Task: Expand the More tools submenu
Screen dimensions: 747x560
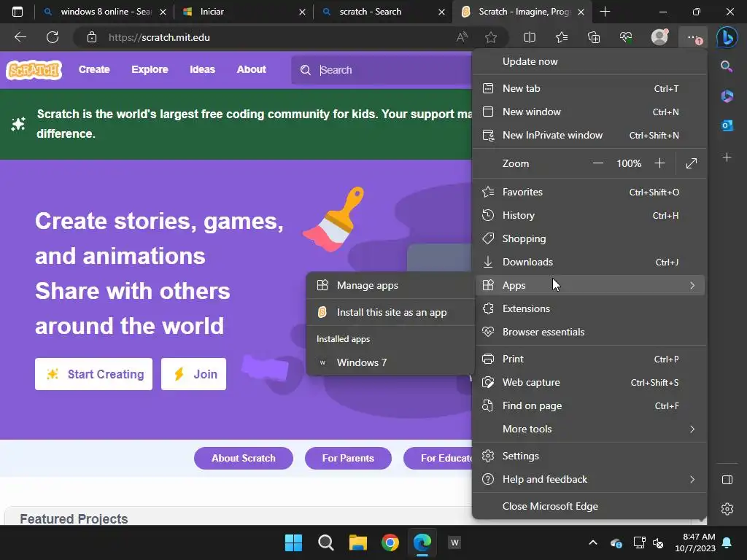Action: (589, 429)
